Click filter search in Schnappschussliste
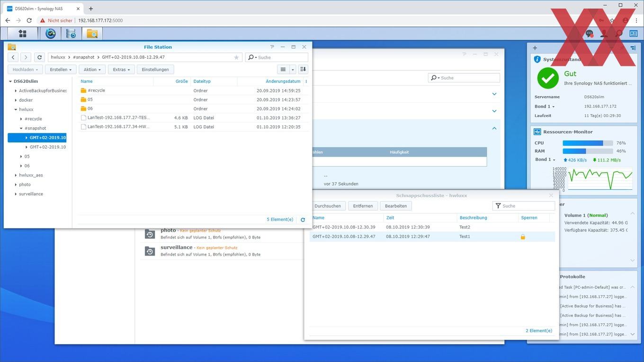The image size is (644, 362). 524,206
